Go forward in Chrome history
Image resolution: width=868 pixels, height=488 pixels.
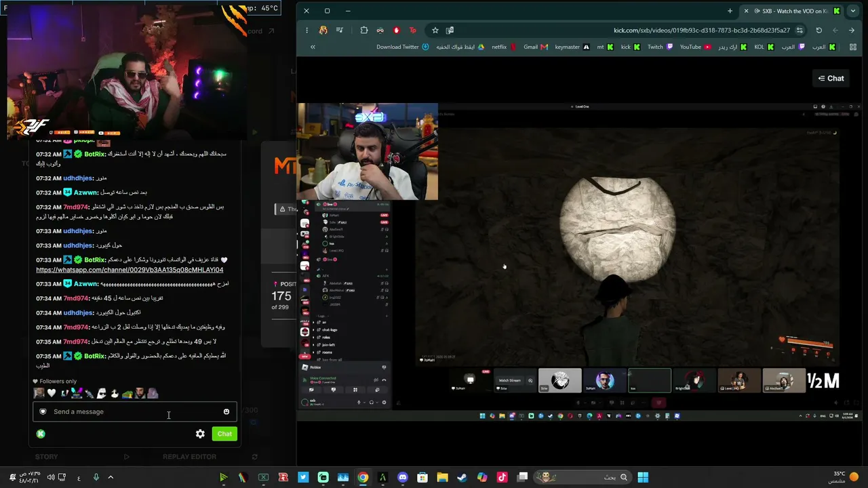pos(835,30)
